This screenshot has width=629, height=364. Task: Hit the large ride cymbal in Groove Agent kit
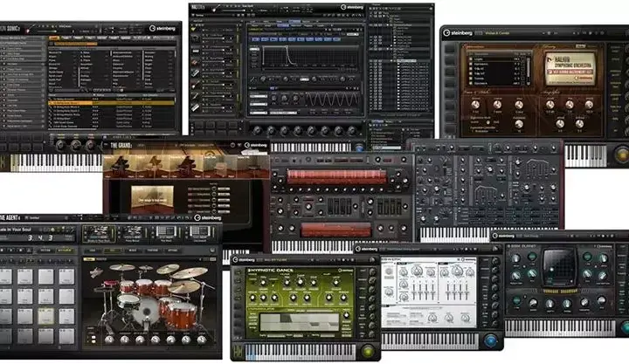(x=190, y=274)
